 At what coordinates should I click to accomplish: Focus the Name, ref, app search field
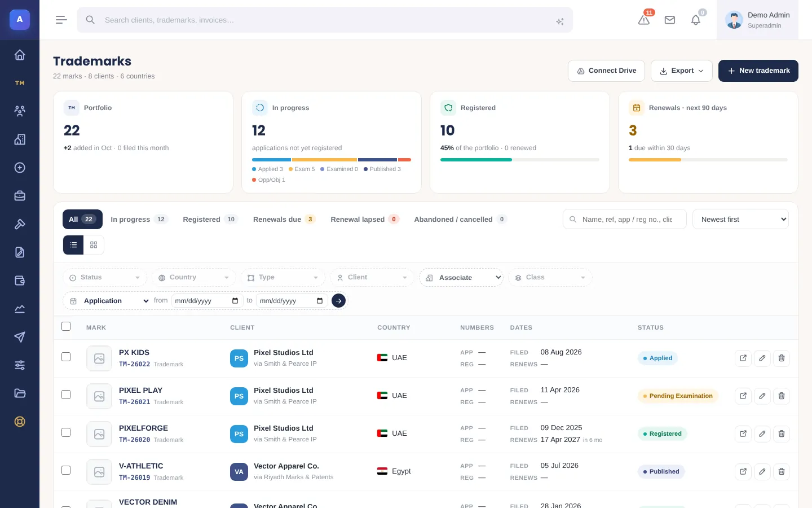625,219
